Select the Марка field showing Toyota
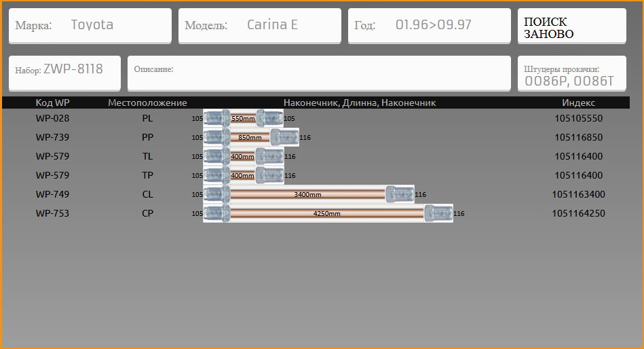Image resolution: width=644 pixels, height=349 pixels. coord(90,26)
